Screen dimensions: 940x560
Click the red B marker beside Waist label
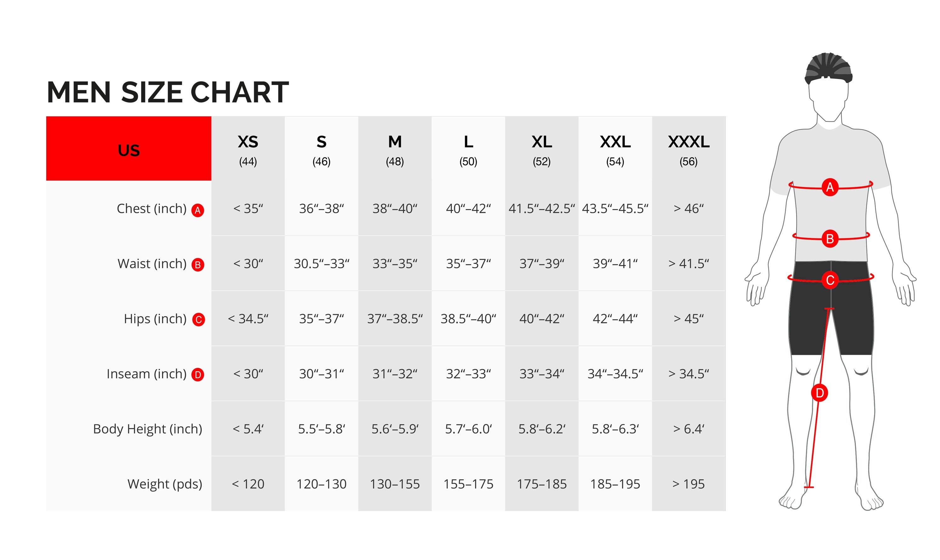point(197,265)
